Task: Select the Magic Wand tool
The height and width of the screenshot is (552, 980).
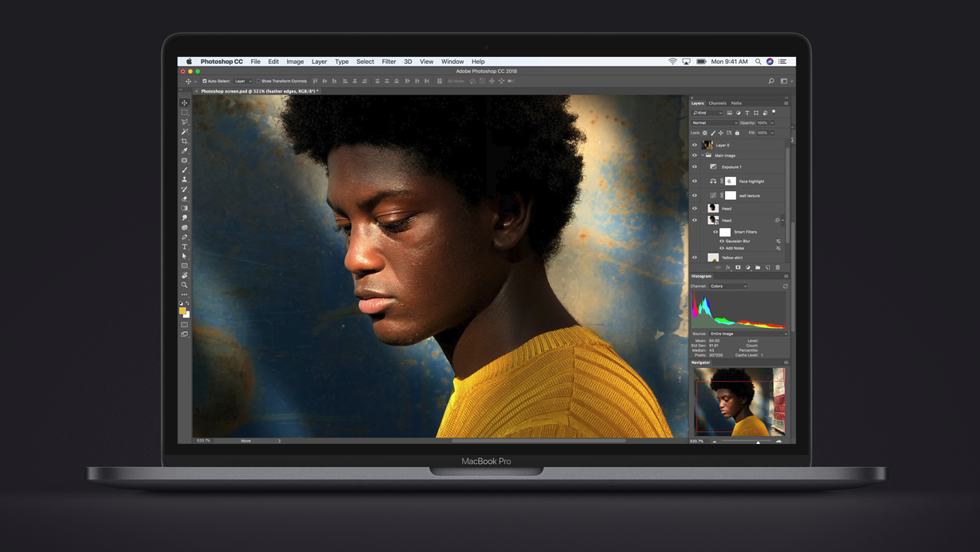Action: (x=185, y=132)
